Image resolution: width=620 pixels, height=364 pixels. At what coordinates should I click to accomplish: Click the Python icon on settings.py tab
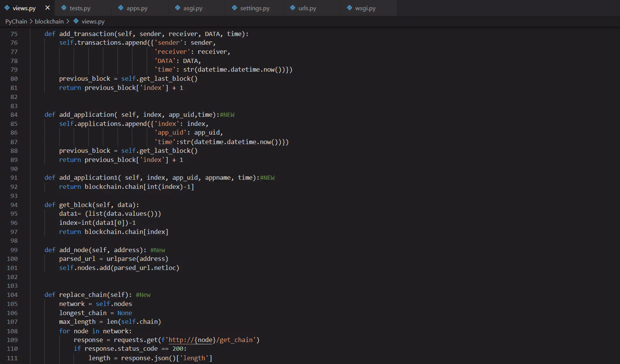pos(234,8)
